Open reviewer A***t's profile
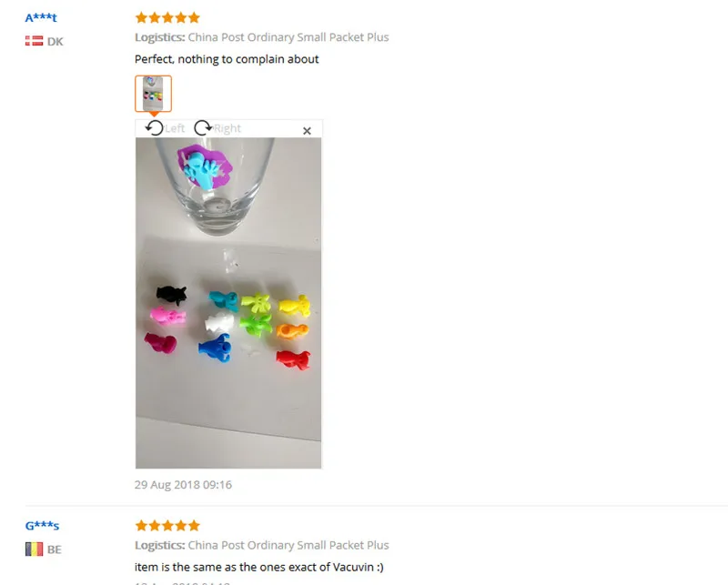This screenshot has width=728, height=585. (41, 17)
